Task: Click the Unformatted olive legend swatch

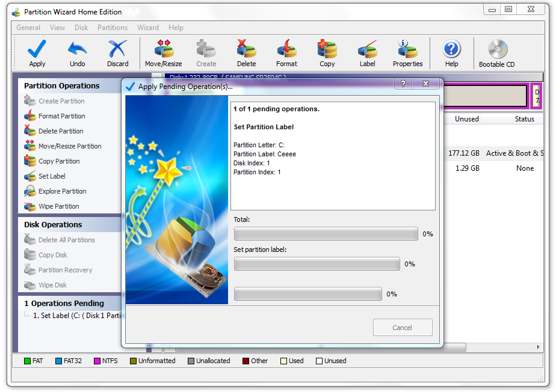Action: [134, 361]
